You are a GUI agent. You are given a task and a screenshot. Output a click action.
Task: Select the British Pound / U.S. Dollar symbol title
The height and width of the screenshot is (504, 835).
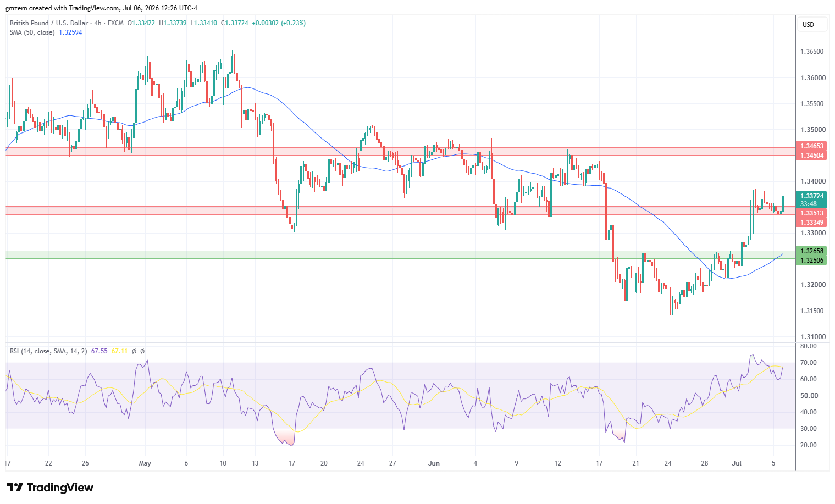(x=49, y=23)
